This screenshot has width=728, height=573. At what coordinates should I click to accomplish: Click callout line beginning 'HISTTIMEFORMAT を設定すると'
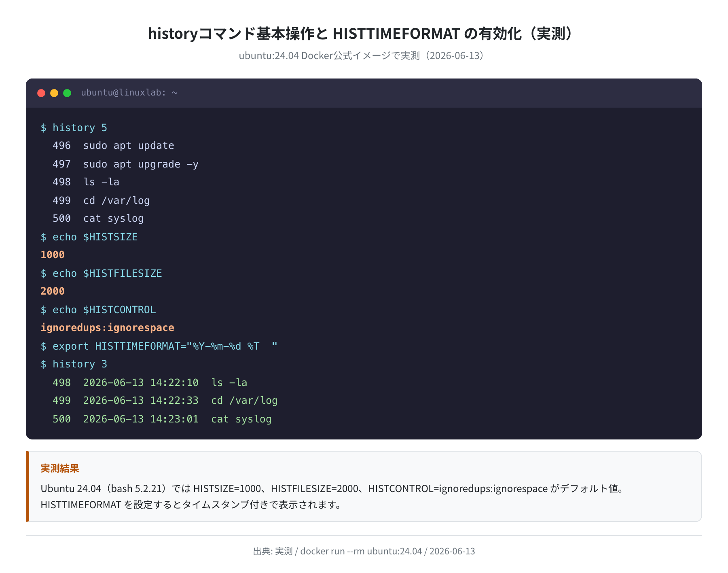[192, 505]
